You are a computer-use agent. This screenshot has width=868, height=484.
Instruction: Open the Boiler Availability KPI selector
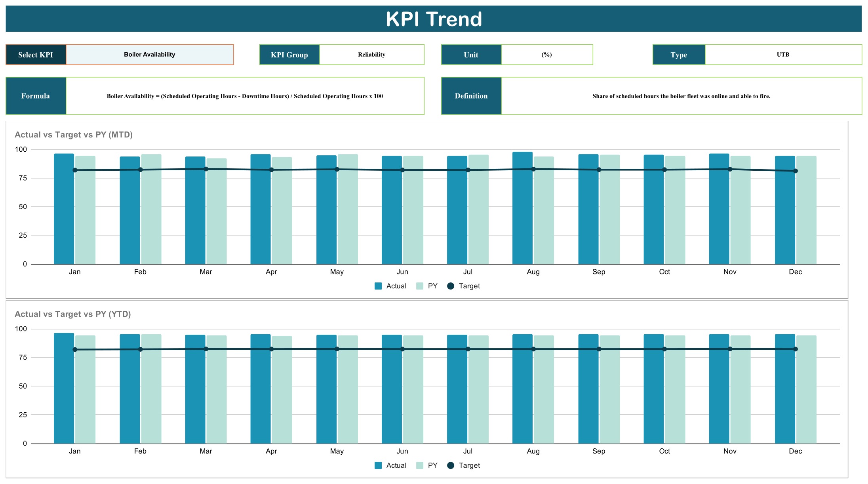point(150,55)
